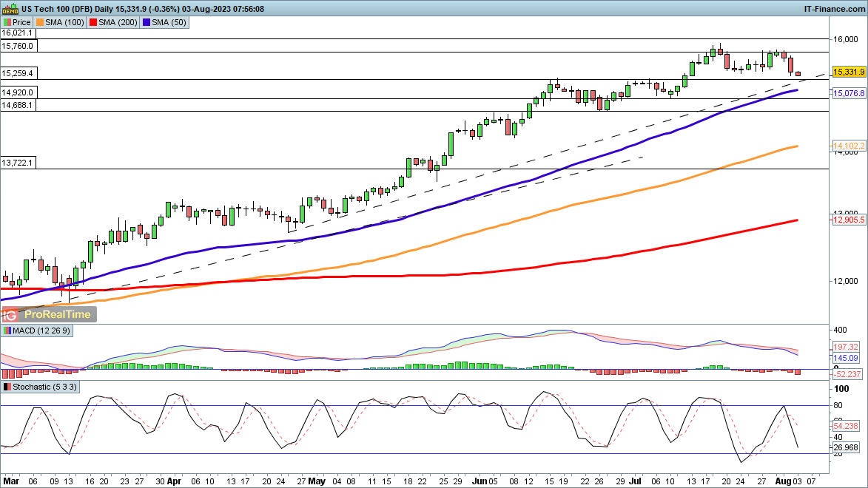Click the Jul label on date axis
The height and width of the screenshot is (488, 868).
[x=634, y=481]
